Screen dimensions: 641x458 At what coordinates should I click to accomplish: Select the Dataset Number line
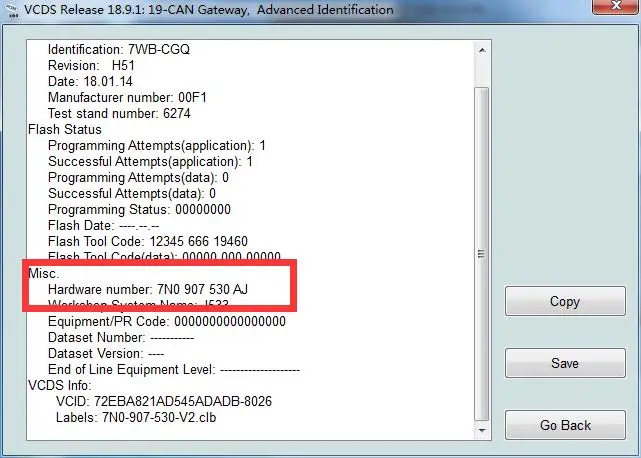(x=121, y=337)
